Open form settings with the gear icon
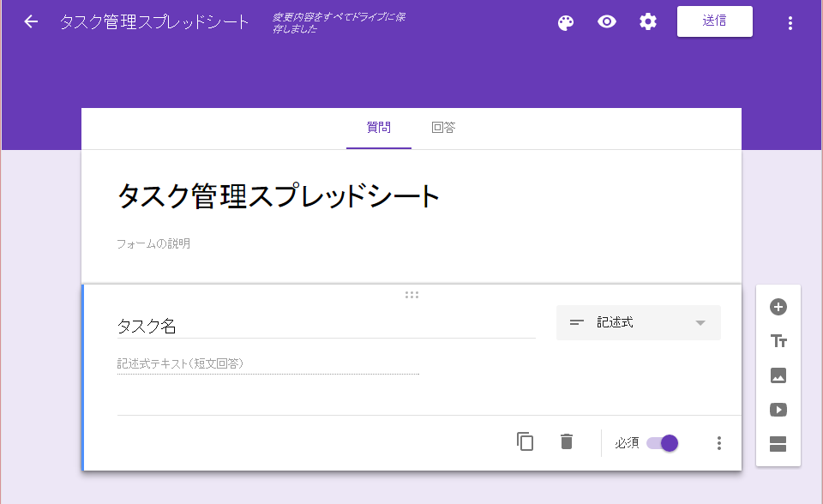Viewport: 823px width, 504px height. coord(648,22)
